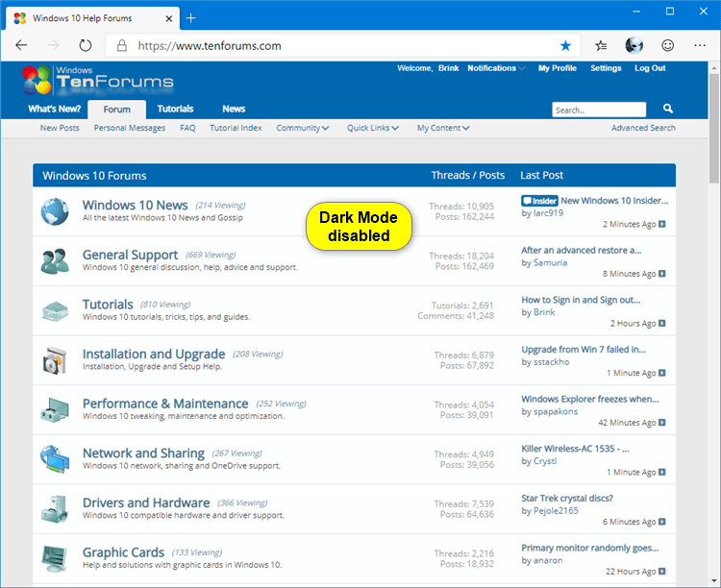Click the browser forward arrow
This screenshot has height=588, width=721.
[53, 45]
